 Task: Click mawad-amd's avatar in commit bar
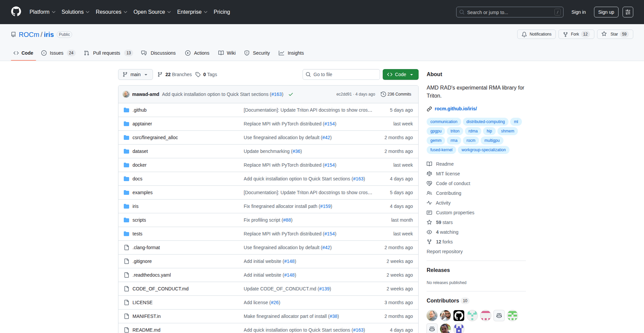coord(126,94)
